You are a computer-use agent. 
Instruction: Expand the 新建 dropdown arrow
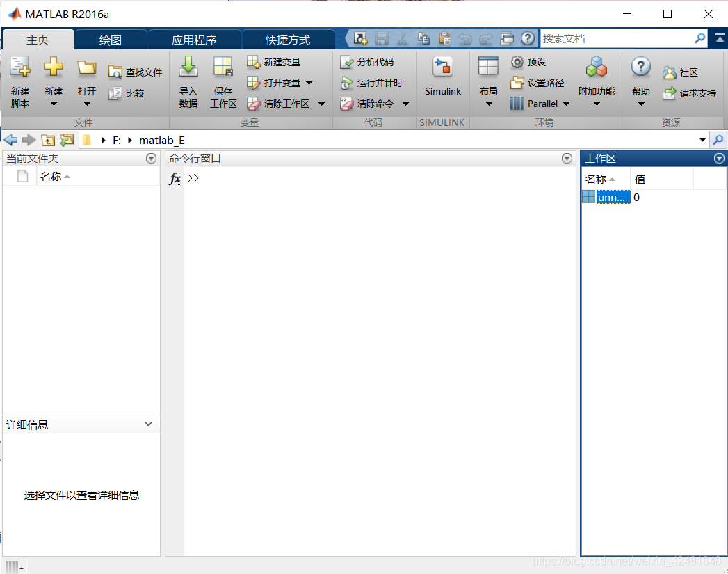point(54,104)
